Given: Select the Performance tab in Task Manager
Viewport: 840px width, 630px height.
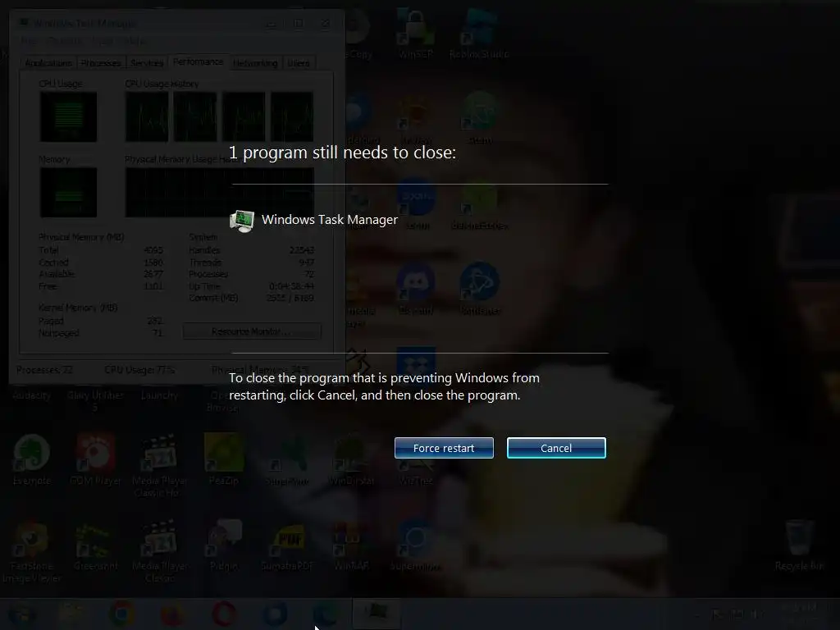Looking at the screenshot, I should 199,62.
